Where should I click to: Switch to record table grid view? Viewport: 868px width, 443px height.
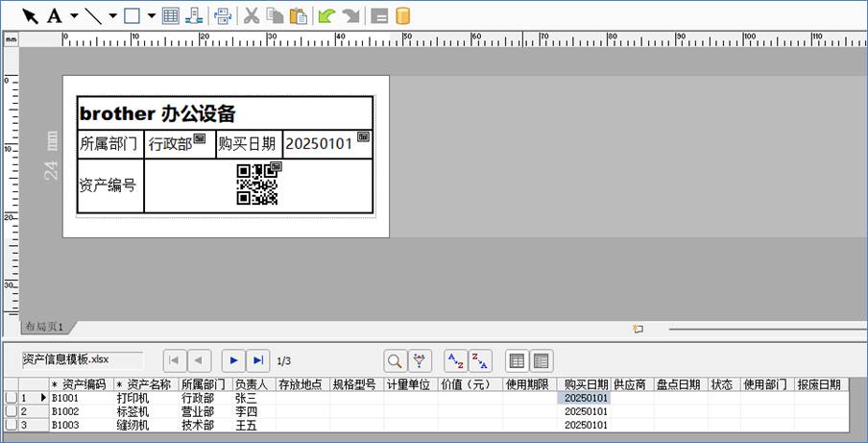(x=517, y=361)
